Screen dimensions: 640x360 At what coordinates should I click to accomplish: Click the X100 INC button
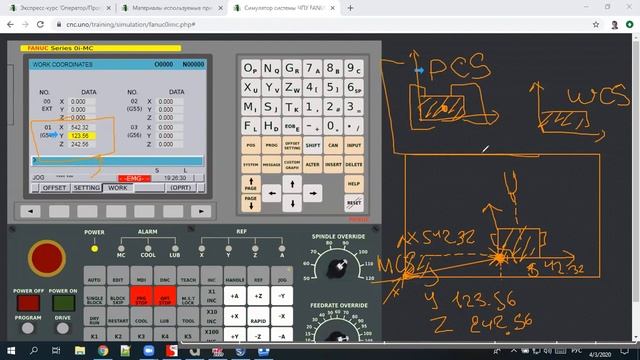pyautogui.click(x=211, y=334)
